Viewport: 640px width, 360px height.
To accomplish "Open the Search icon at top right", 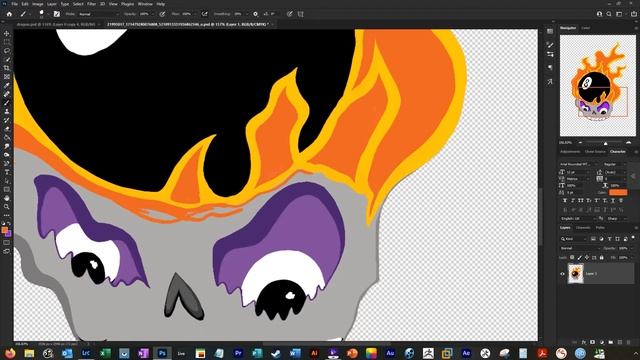I will (609, 14).
